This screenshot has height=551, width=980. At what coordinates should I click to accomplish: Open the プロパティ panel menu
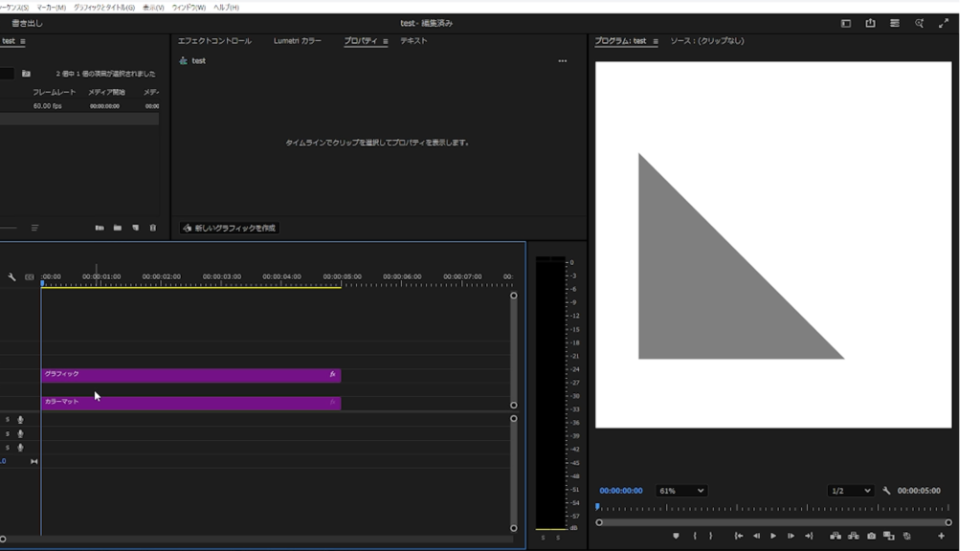pos(385,41)
